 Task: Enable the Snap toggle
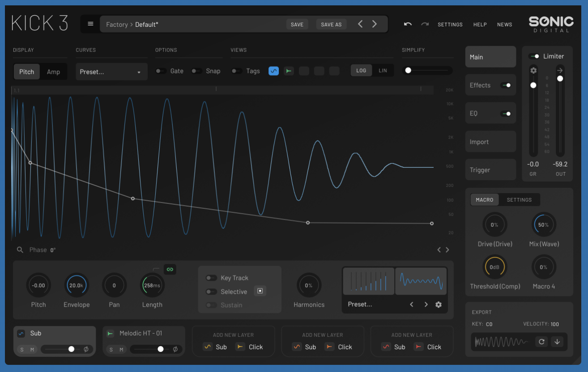tap(196, 71)
